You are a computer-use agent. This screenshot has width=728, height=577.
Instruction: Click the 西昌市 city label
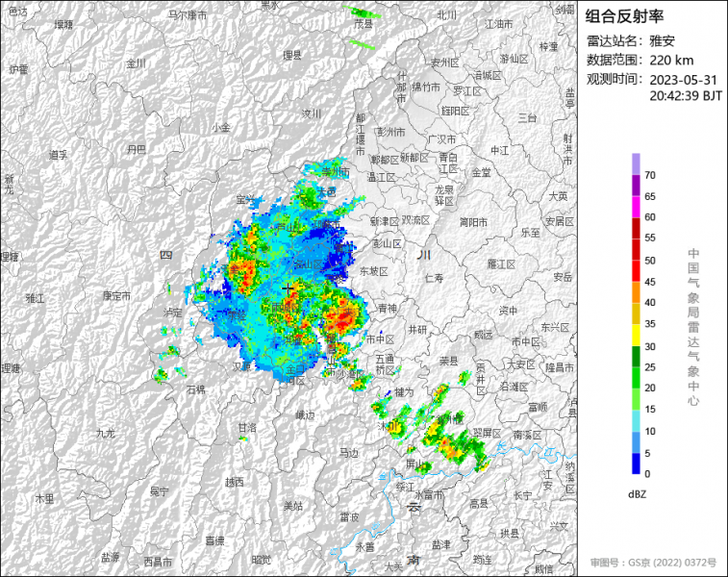[158, 561]
